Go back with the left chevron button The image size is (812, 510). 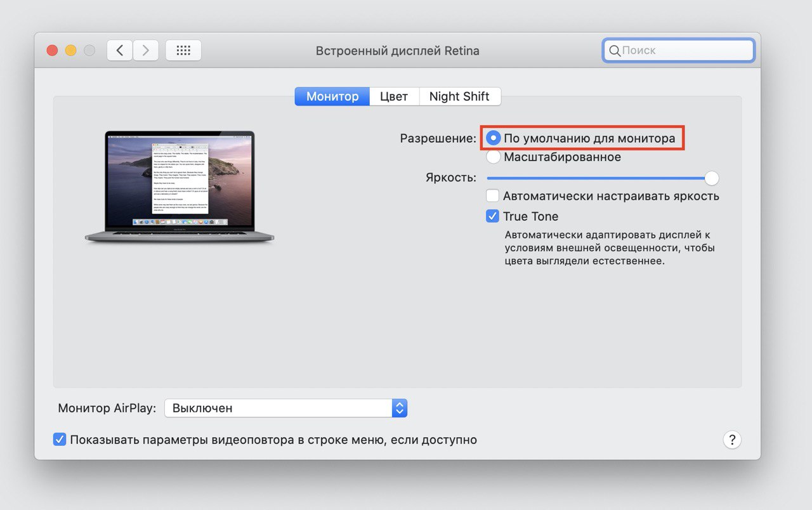[120, 50]
